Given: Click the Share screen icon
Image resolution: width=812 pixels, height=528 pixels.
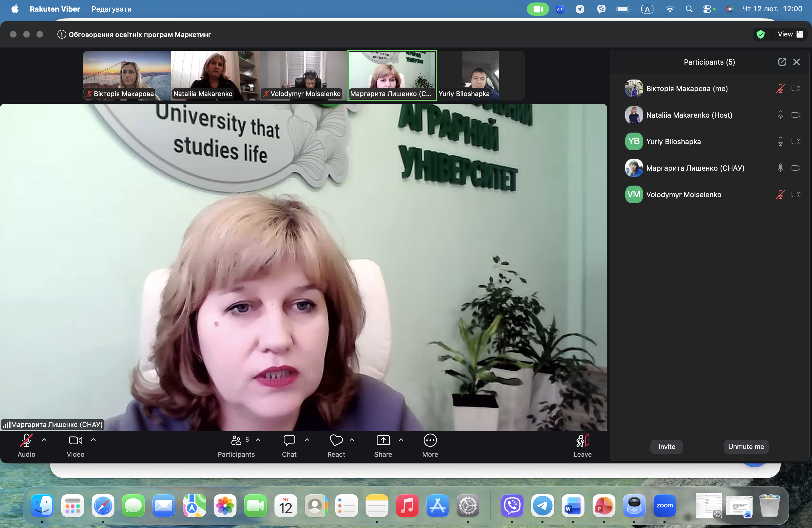Looking at the screenshot, I should coord(383,440).
